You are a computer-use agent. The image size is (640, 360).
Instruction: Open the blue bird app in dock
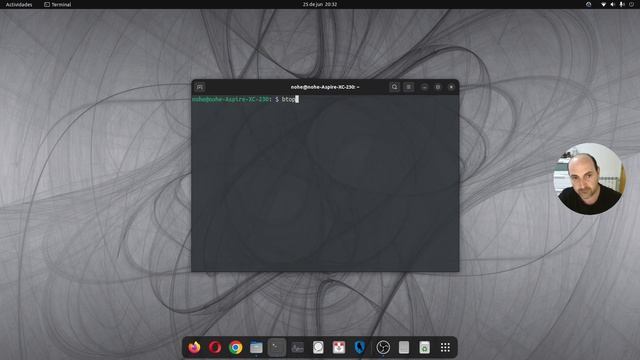pos(359,347)
